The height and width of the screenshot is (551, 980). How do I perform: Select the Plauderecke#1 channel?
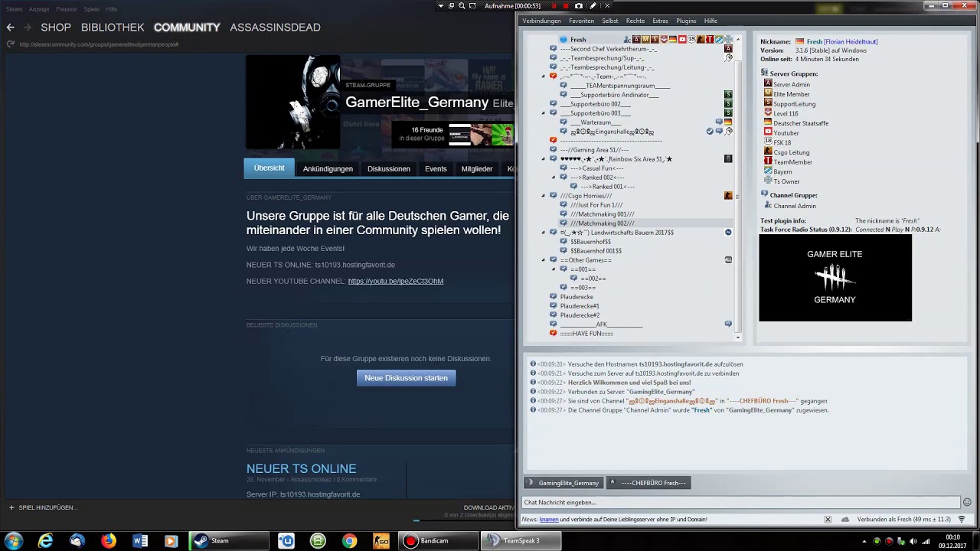point(580,305)
